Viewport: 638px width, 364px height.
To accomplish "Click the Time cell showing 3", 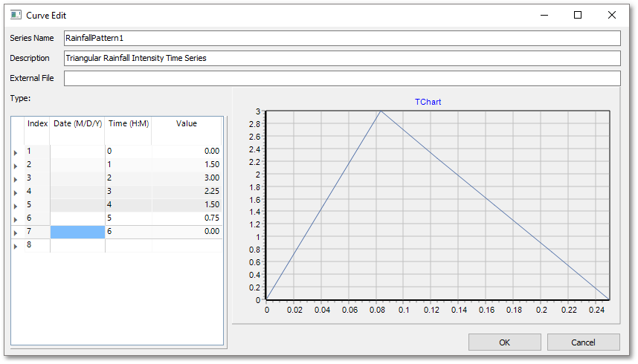I will (129, 191).
